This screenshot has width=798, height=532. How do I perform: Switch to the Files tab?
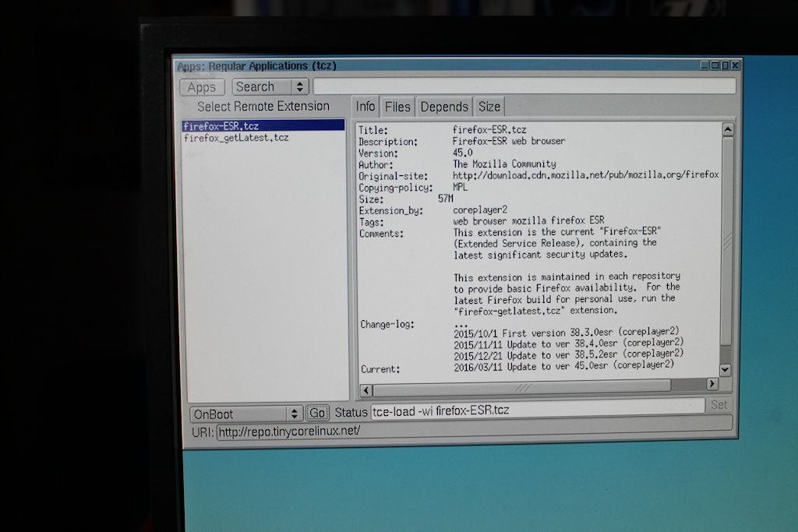pos(397,107)
